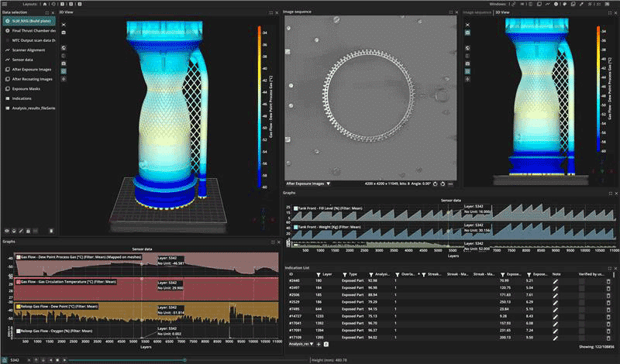Select the Exposure Masks data item
Viewport: 620px width, 364px height.
point(26,89)
